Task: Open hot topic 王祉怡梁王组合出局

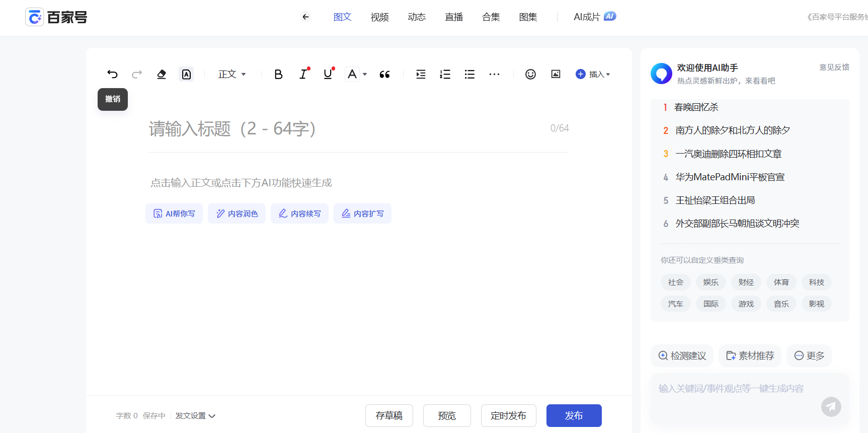Action: tap(715, 200)
